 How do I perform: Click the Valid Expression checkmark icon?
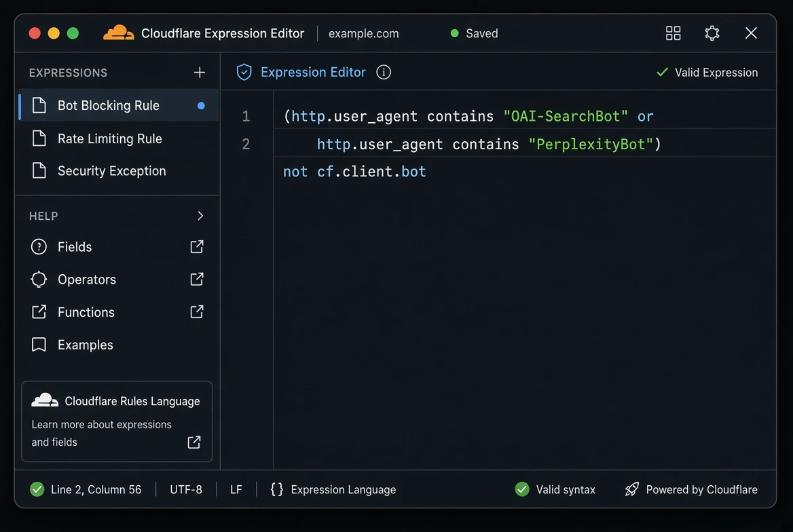pos(662,73)
